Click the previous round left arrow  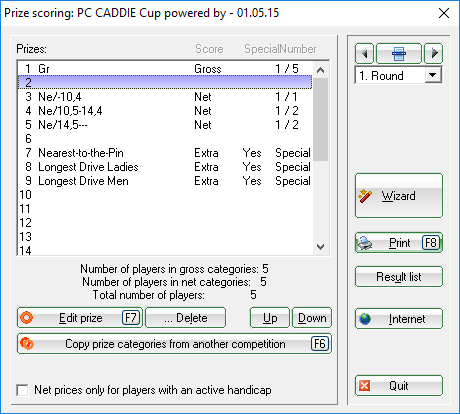[x=365, y=53]
